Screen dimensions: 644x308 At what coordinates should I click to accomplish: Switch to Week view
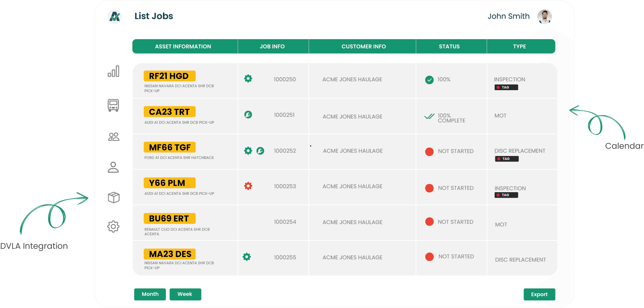point(185,294)
